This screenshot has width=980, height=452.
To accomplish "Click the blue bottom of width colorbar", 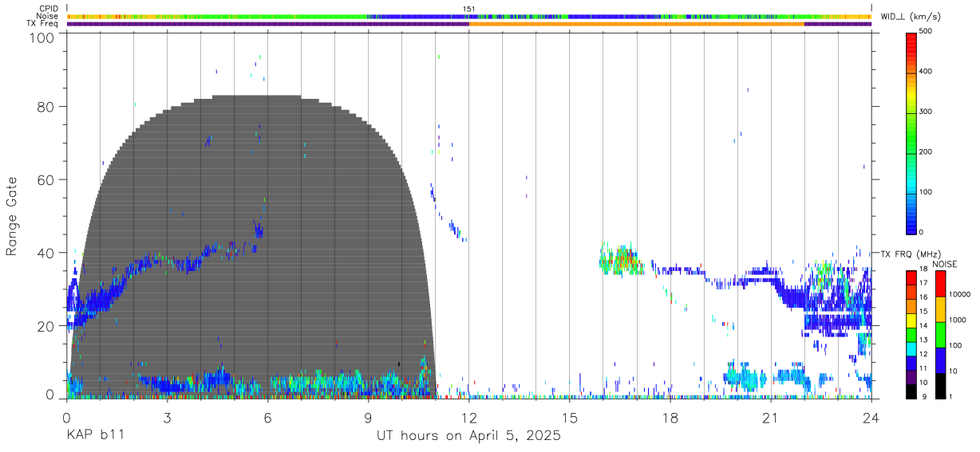I will [x=911, y=223].
